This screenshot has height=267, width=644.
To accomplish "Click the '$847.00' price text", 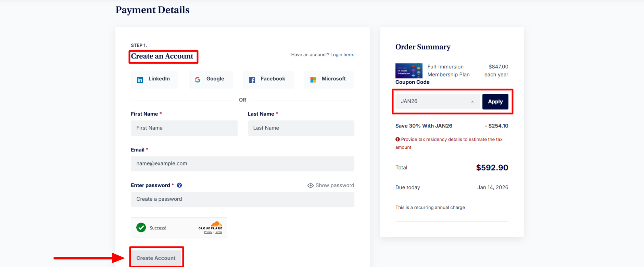I will pyautogui.click(x=498, y=67).
